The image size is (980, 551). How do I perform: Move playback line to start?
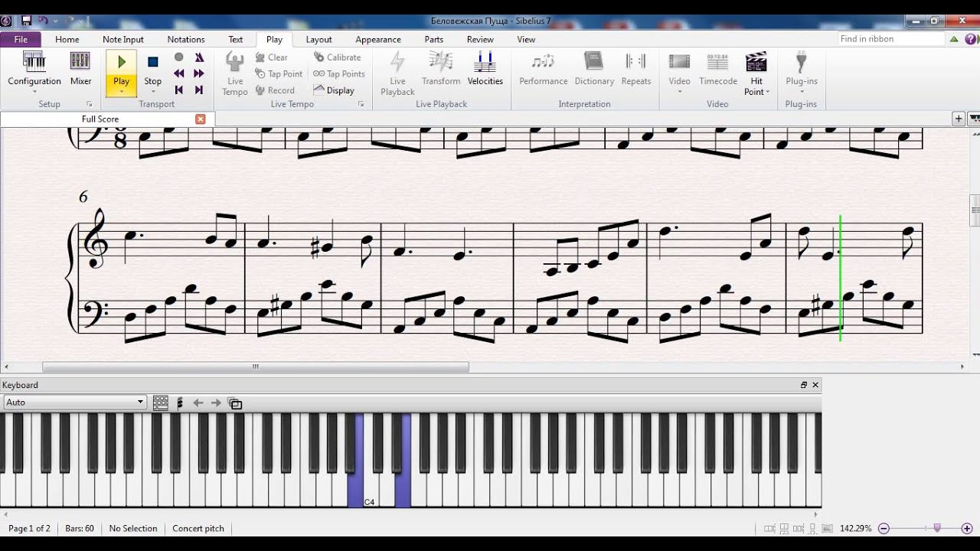click(179, 90)
